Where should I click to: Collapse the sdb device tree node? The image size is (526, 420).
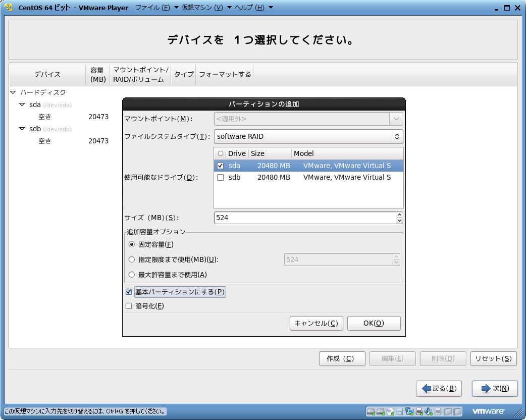pyautogui.click(x=22, y=129)
